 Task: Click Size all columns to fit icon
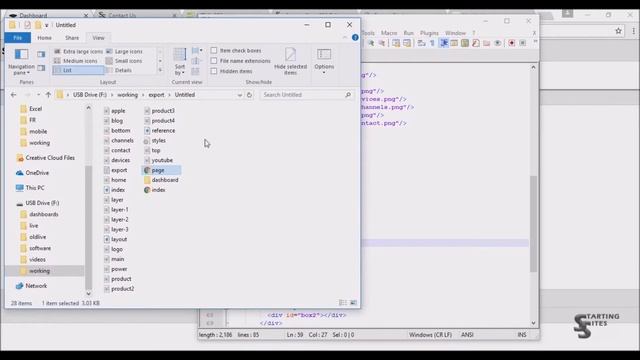tap(196, 71)
